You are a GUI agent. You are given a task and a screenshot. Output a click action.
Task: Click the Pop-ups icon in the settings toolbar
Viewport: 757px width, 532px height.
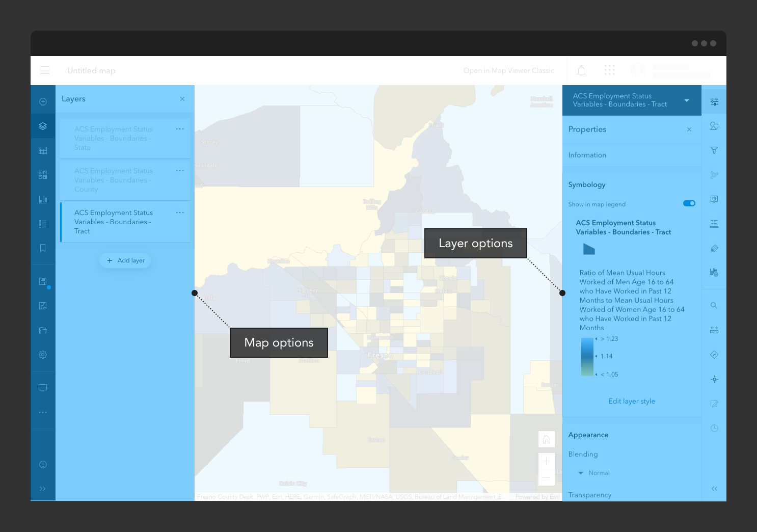pyautogui.click(x=714, y=199)
